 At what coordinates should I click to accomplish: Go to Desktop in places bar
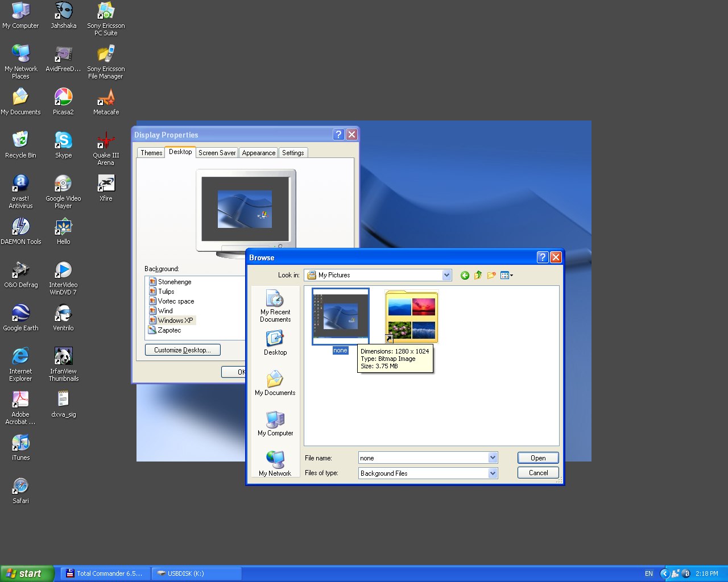[x=275, y=343]
